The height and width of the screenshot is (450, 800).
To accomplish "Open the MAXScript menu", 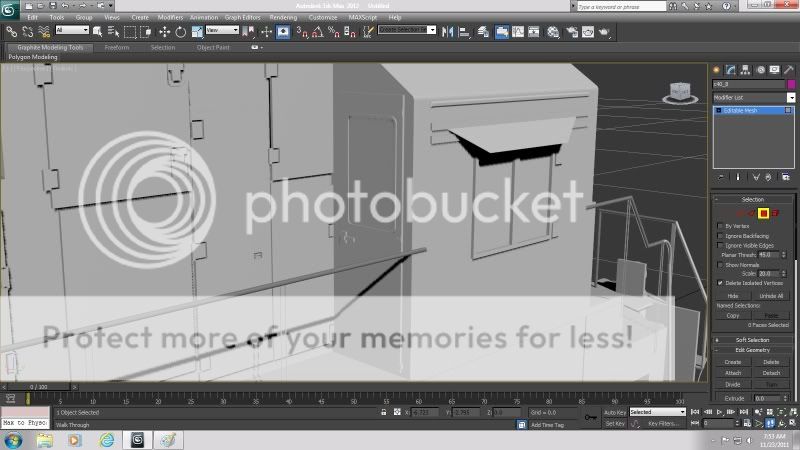I will pyautogui.click(x=363, y=17).
